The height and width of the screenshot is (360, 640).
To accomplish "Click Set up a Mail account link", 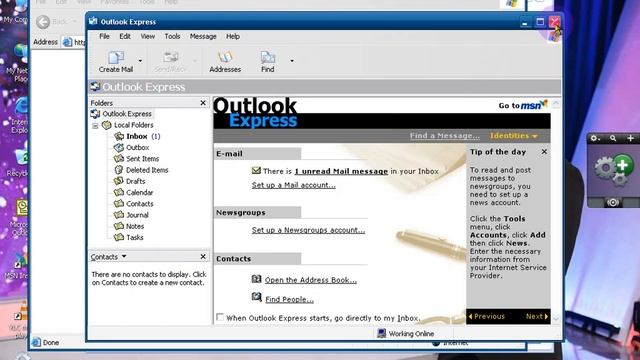I will click(x=294, y=185).
